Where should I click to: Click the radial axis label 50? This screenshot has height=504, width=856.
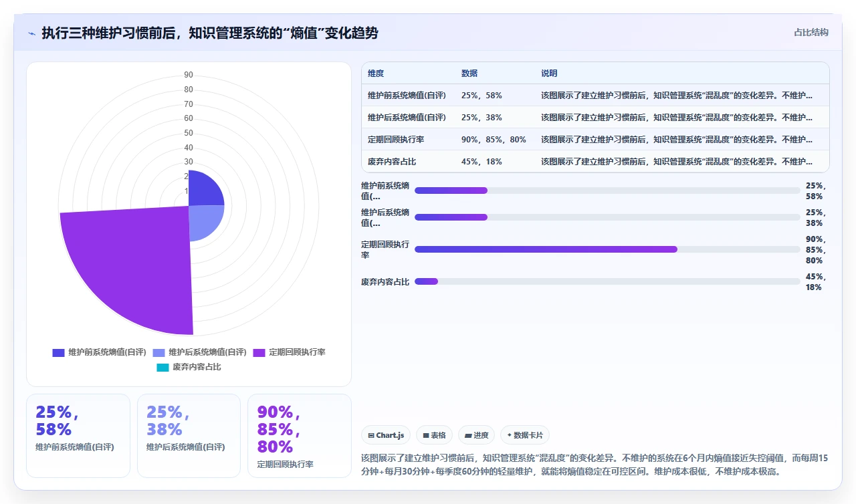189,133
